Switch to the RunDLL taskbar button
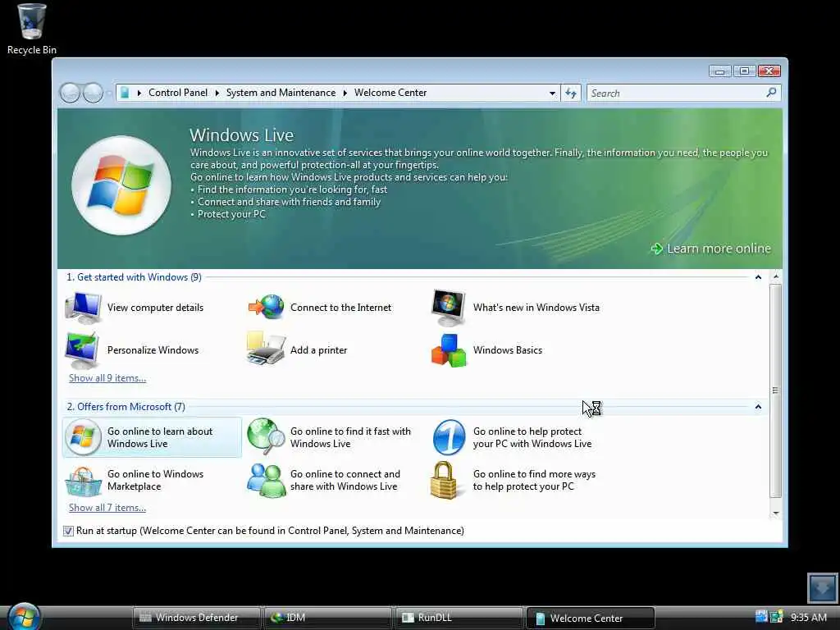 point(458,618)
